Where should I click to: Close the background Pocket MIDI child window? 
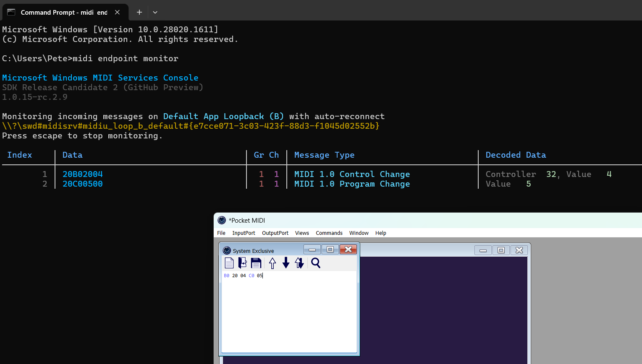pos(519,250)
